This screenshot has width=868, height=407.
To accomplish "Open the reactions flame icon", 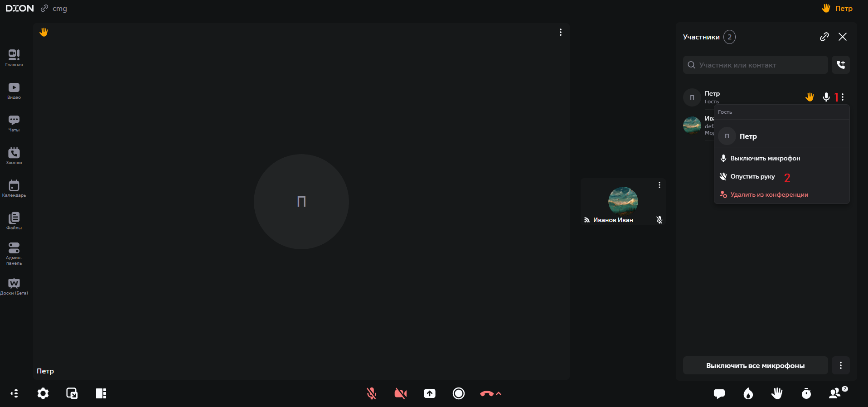I will point(748,393).
